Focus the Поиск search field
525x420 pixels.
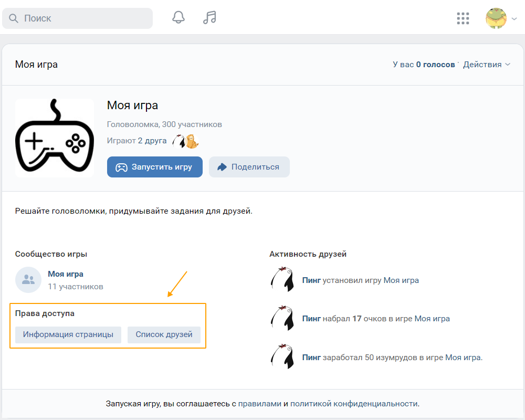pos(77,18)
